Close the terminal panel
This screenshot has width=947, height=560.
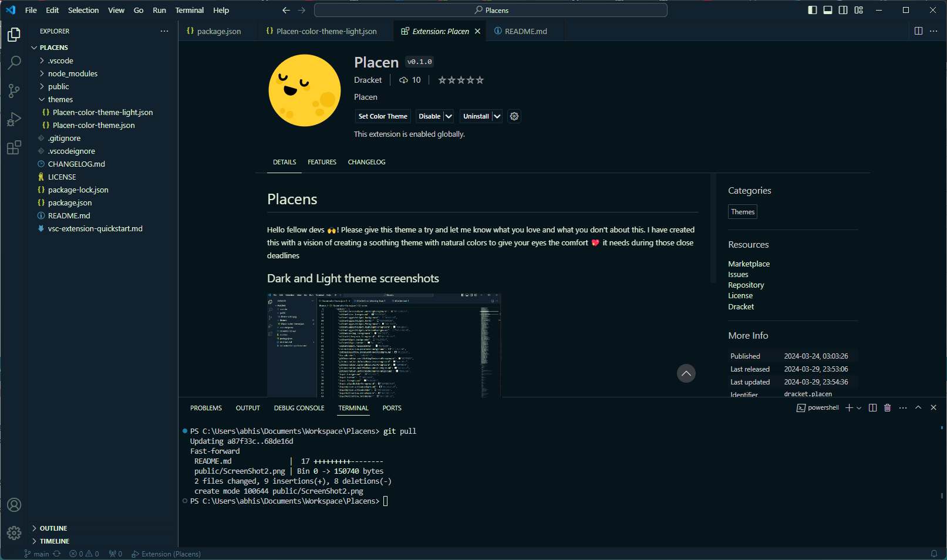(933, 408)
